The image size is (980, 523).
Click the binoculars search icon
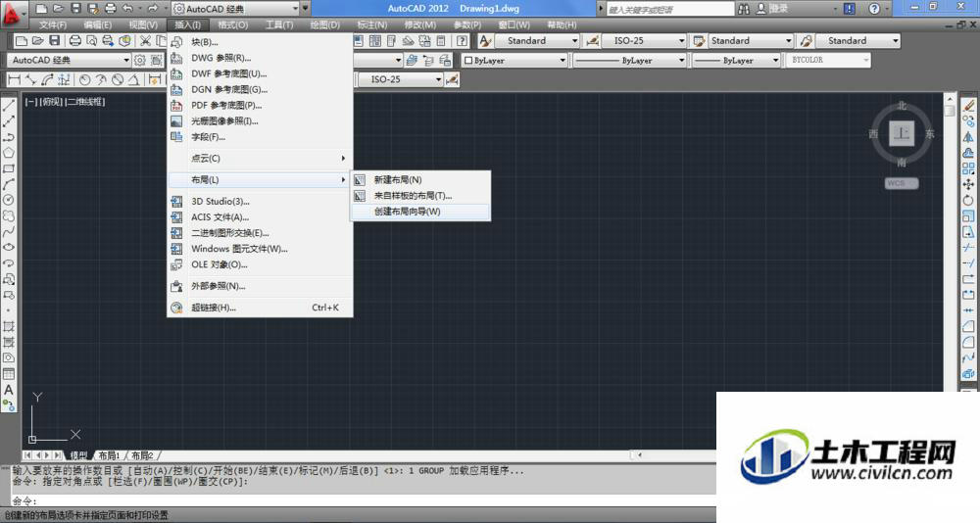tap(744, 9)
